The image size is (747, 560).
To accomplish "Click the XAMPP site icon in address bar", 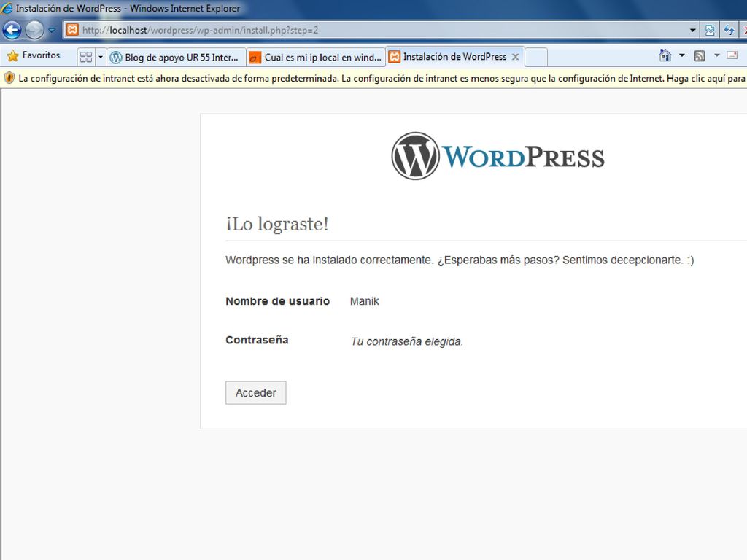I will point(72,29).
